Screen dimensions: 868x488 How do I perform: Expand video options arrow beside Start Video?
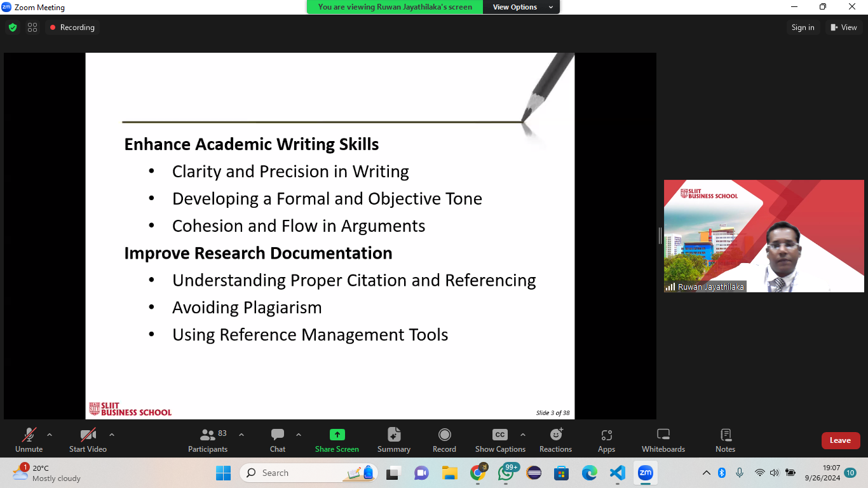coord(112,435)
